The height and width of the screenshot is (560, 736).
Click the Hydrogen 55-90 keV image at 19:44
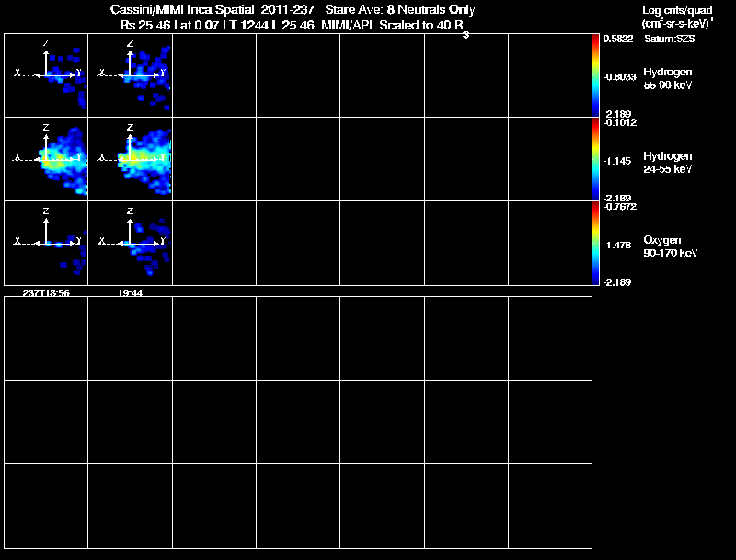click(x=130, y=75)
